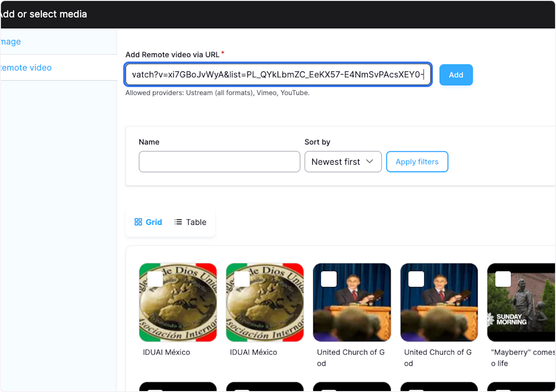
Task: Click the Add button next to the URL
Action: tap(455, 75)
